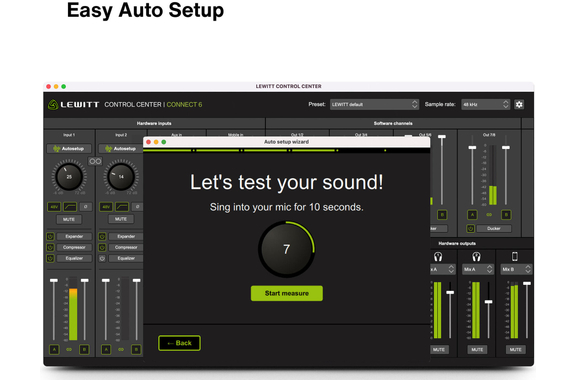Click Input 2 gain knob showing 14
576x380 pixels.
[121, 177]
